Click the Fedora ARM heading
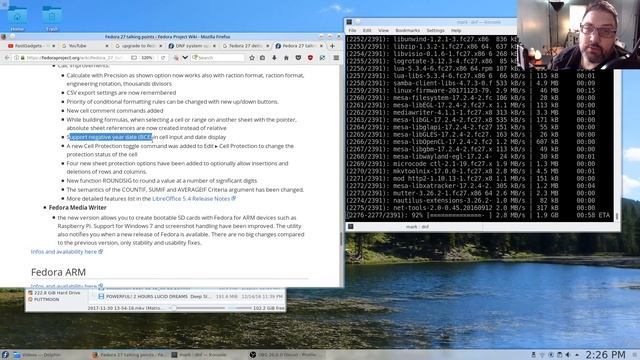This screenshot has width=640, height=360. (58, 272)
